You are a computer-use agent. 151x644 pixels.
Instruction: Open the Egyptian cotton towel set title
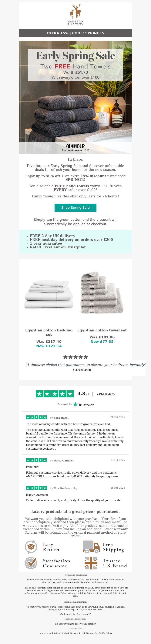(x=102, y=330)
